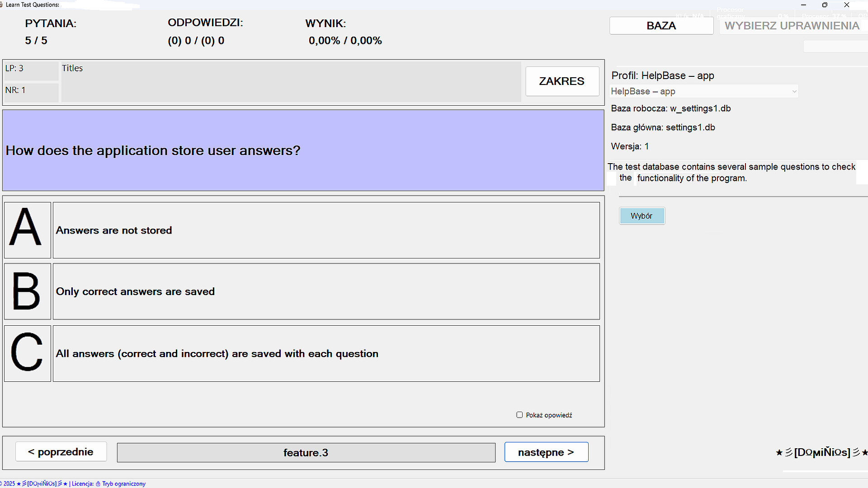Screen dimensions: 868x488
Task: Click the feature.3 bar
Action: point(306,452)
